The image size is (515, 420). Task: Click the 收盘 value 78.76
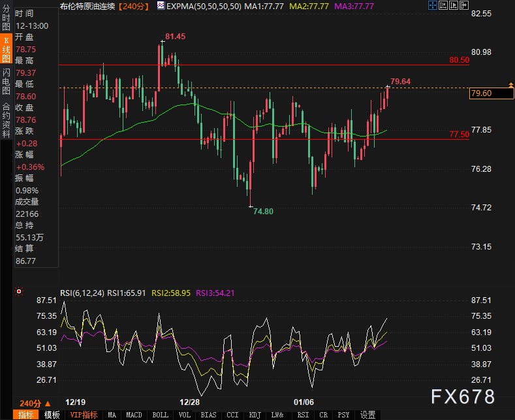coord(25,120)
